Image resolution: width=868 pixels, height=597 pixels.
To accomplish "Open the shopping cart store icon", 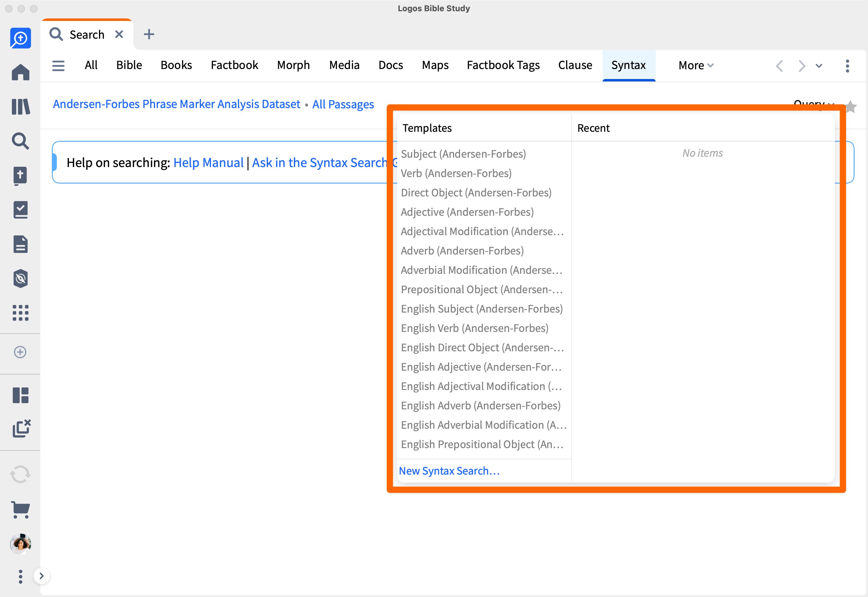I will [x=21, y=510].
